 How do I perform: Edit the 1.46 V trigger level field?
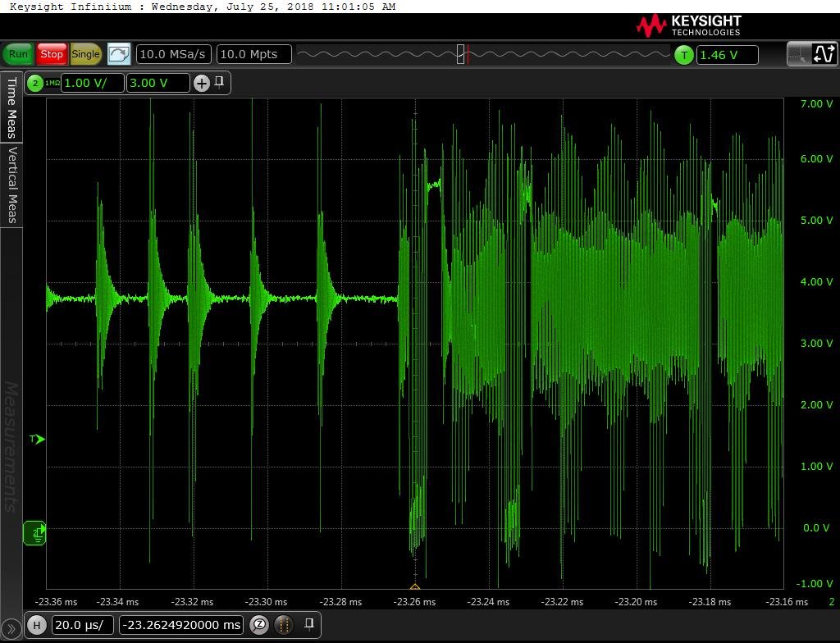coord(727,55)
